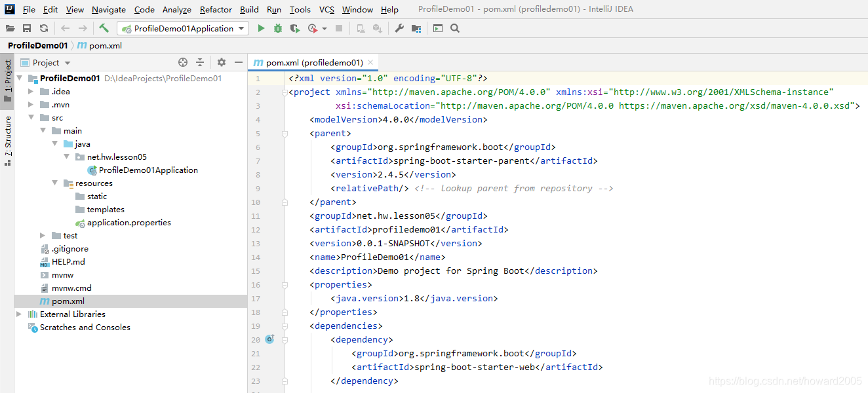Screen dimensions: 868x393
Task: Select the templates folder
Action: coord(105,209)
